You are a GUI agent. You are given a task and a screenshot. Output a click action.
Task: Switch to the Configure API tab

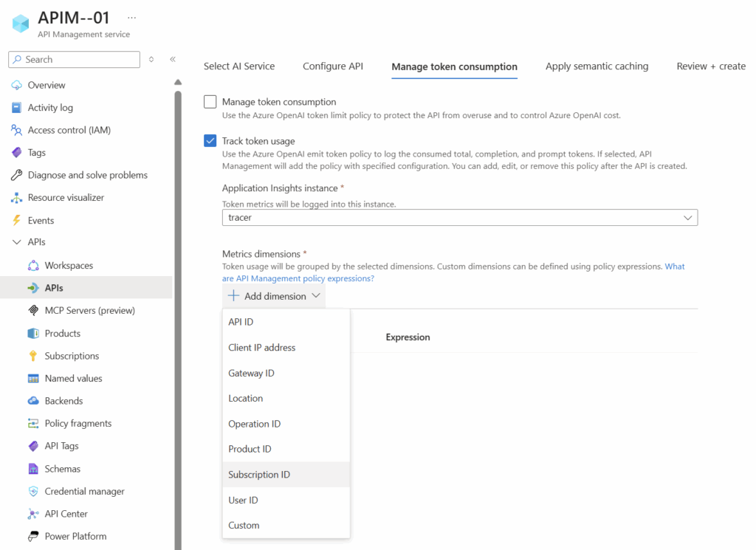(333, 66)
